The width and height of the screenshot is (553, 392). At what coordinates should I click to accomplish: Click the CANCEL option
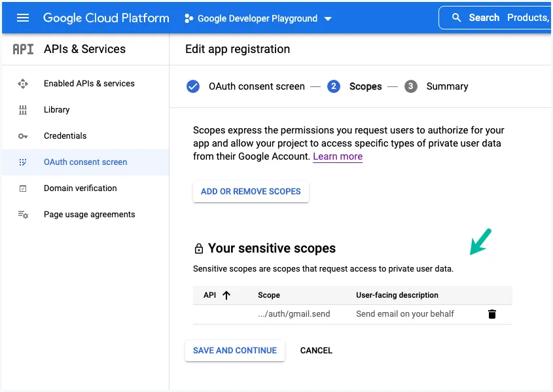point(316,350)
